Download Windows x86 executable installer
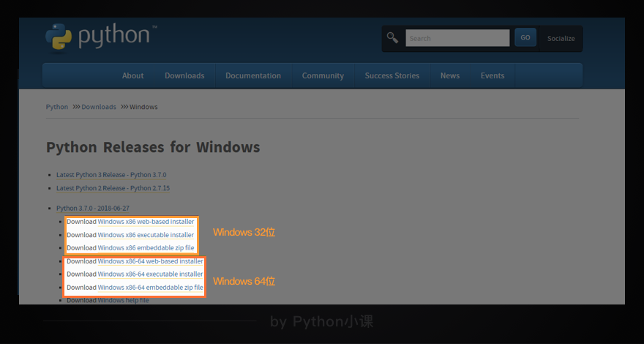Image resolution: width=644 pixels, height=344 pixels. [146, 235]
